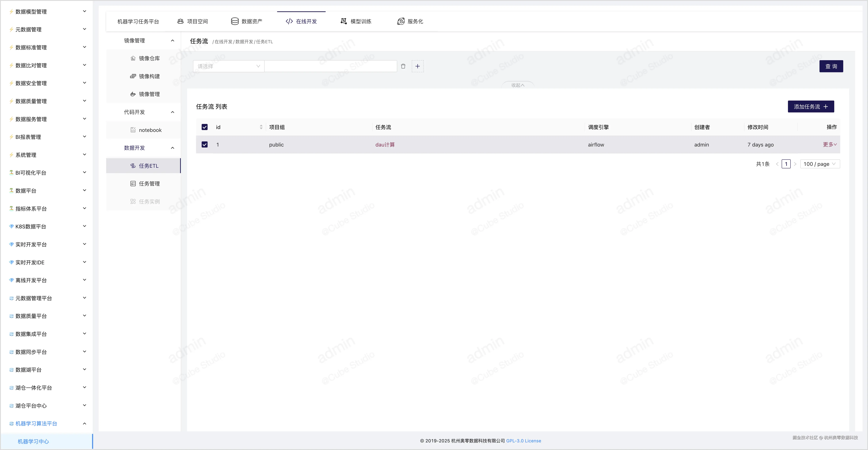The width and height of the screenshot is (868, 450).
Task: Expand the 更多 actions menu for row 1
Action: tap(830, 144)
